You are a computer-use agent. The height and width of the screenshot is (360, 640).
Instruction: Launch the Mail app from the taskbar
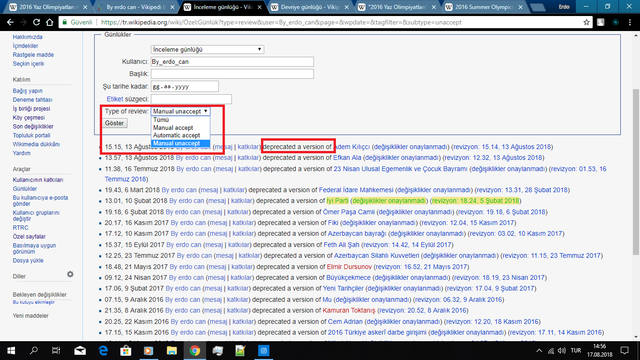pos(80,351)
